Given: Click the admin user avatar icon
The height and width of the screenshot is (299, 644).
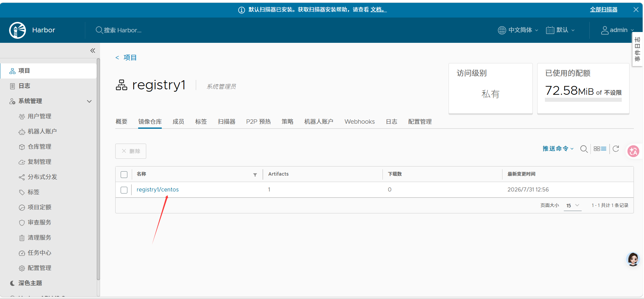Looking at the screenshot, I should (605, 30).
